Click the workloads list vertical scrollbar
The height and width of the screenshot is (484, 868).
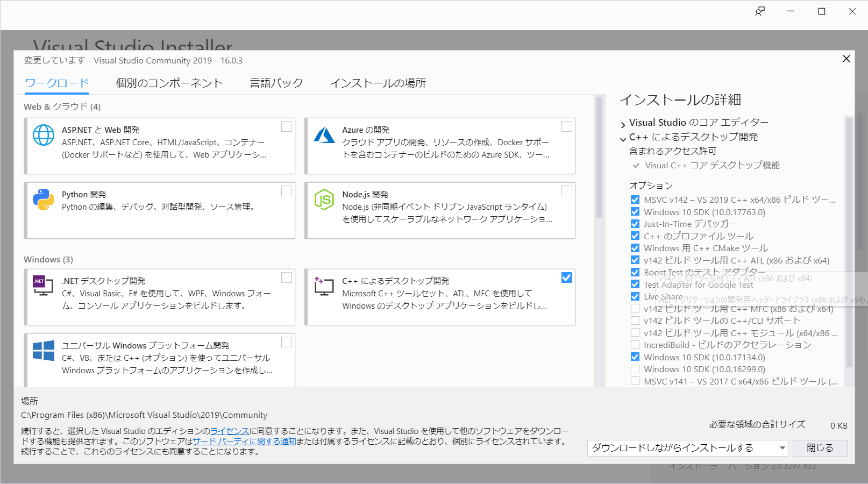click(599, 158)
